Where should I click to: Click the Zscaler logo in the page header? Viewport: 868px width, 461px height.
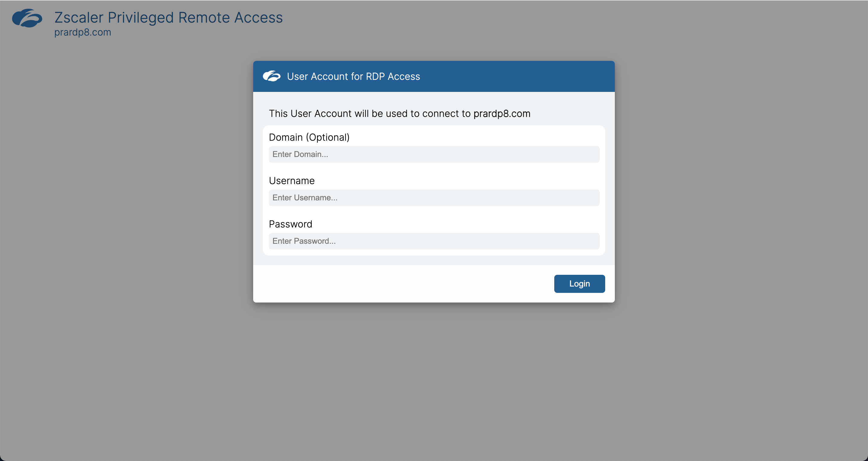[x=27, y=19]
